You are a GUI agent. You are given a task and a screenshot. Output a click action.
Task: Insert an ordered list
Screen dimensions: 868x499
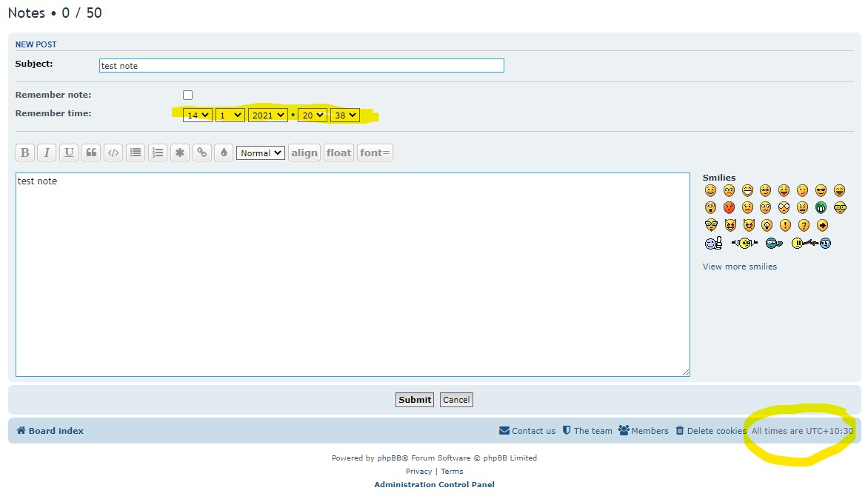click(157, 152)
